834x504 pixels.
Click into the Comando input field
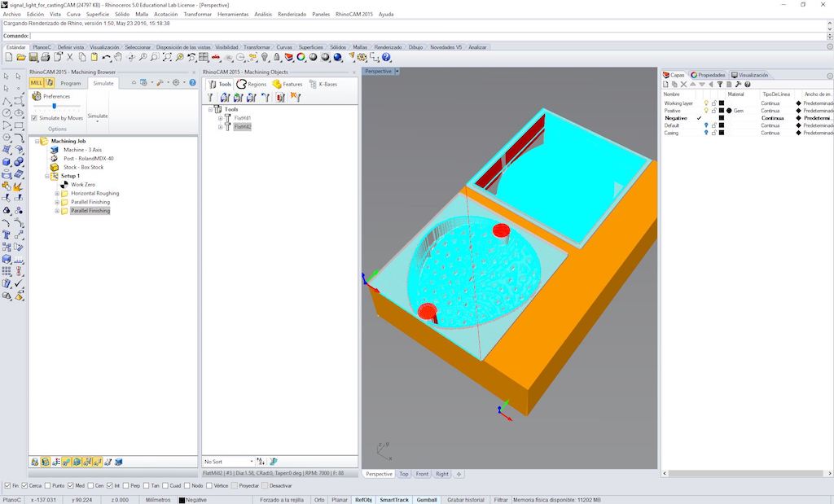[x=428, y=36]
